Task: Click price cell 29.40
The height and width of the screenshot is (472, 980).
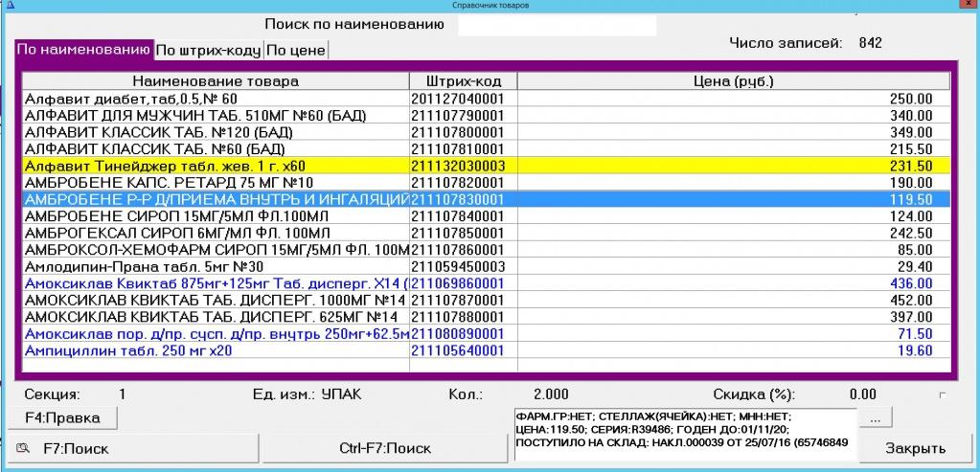Action: [x=734, y=267]
